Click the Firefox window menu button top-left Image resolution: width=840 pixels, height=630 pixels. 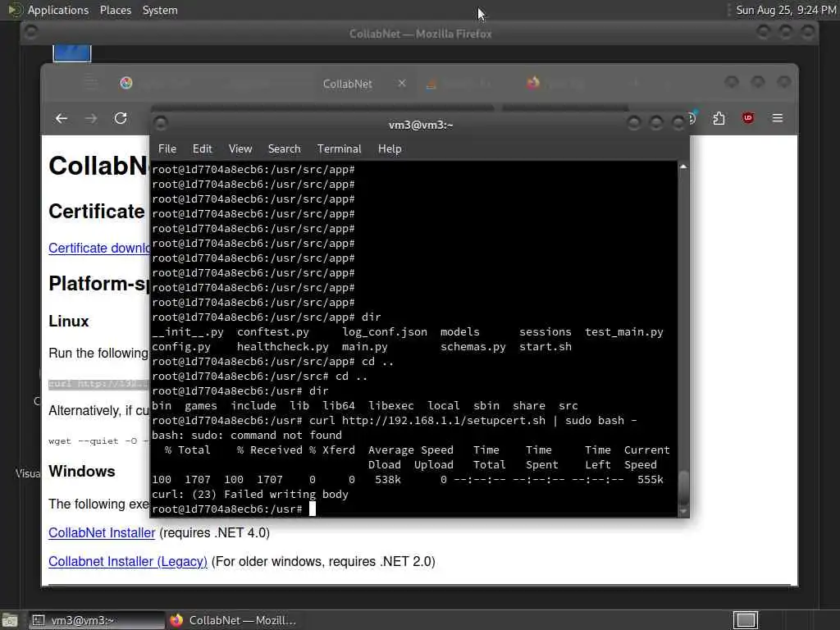pyautogui.click(x=31, y=33)
